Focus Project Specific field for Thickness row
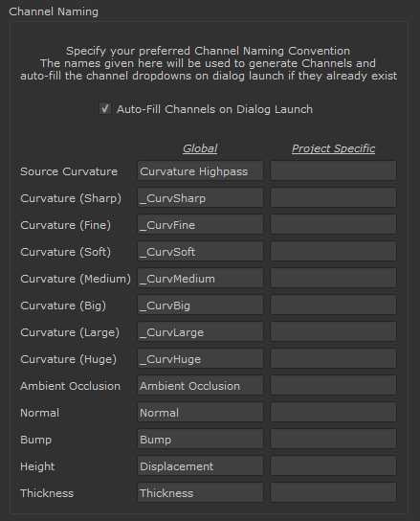This screenshot has width=420, height=521. [333, 493]
